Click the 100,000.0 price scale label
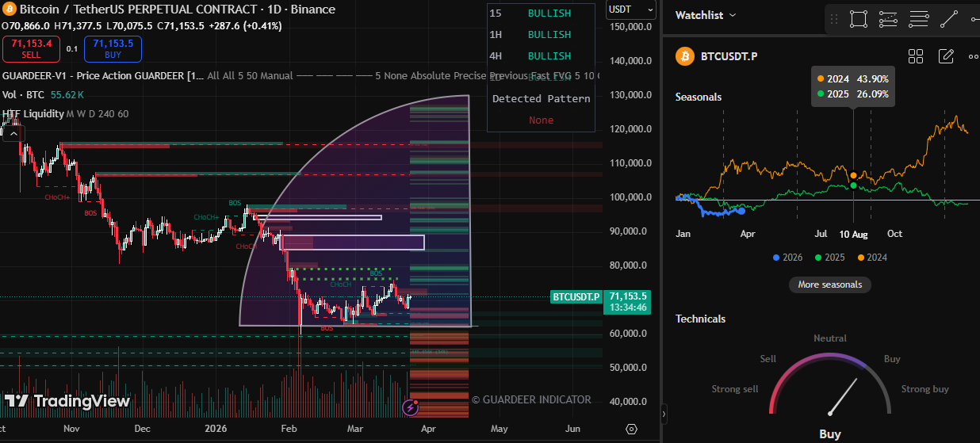The height and width of the screenshot is (443, 980). 630,197
